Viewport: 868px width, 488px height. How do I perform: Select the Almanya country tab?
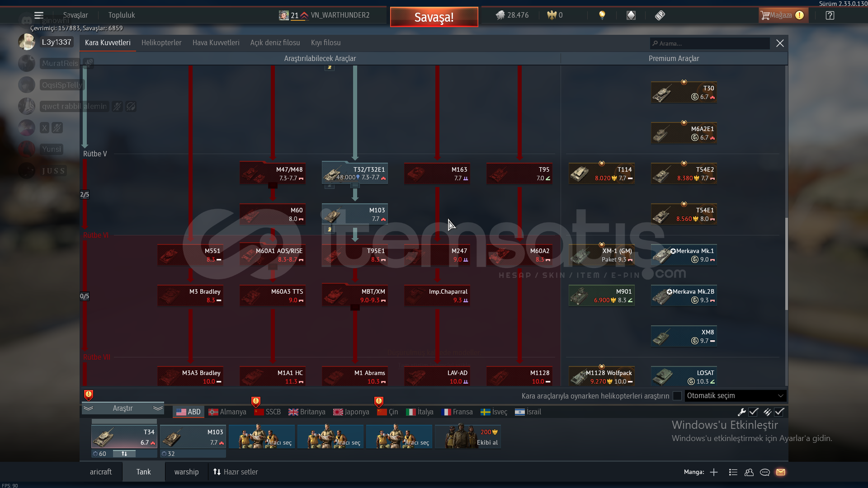tap(227, 412)
